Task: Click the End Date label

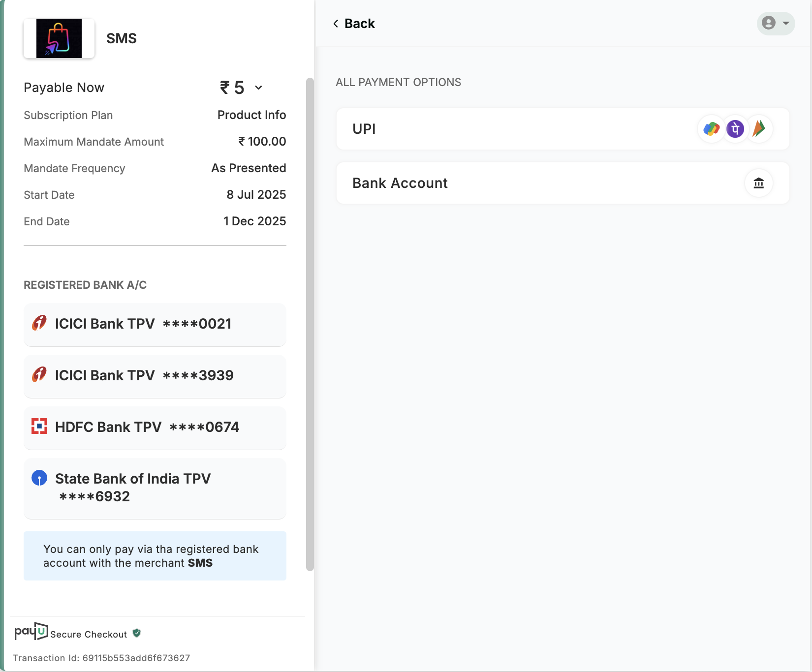Action: pos(46,221)
